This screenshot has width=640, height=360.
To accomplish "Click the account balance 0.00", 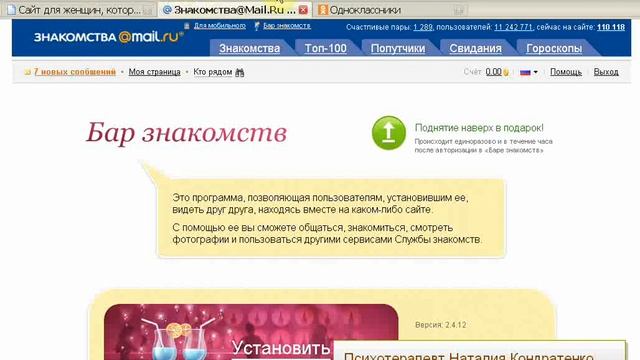I will [493, 72].
